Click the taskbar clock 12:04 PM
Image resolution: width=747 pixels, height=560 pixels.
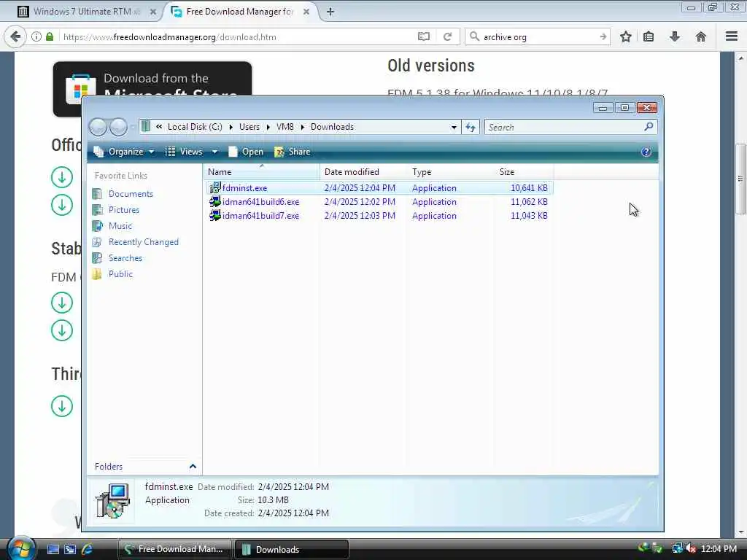pos(719,549)
